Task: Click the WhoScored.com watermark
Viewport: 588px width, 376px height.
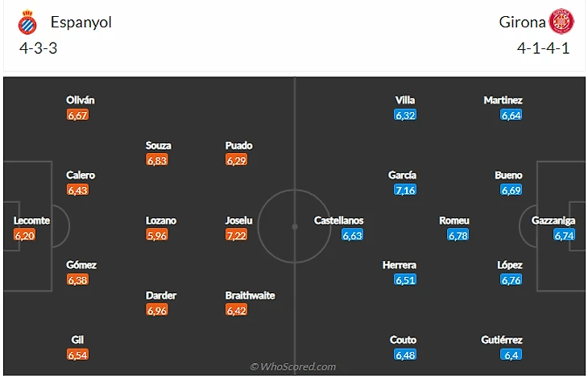Action: click(x=292, y=367)
